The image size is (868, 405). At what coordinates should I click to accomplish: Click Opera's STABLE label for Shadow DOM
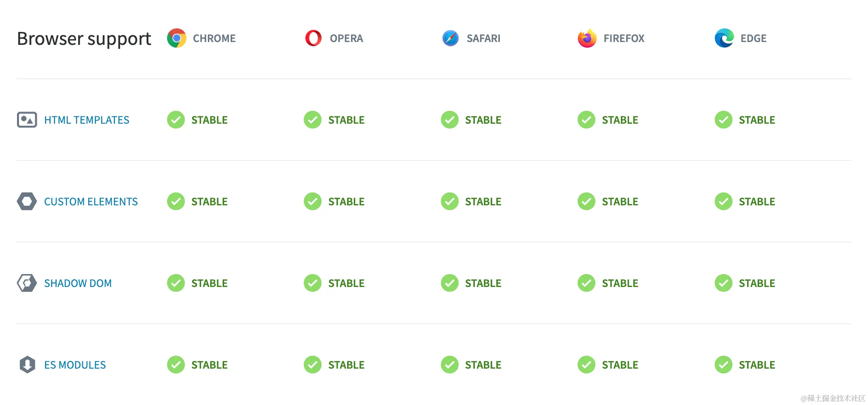(346, 283)
